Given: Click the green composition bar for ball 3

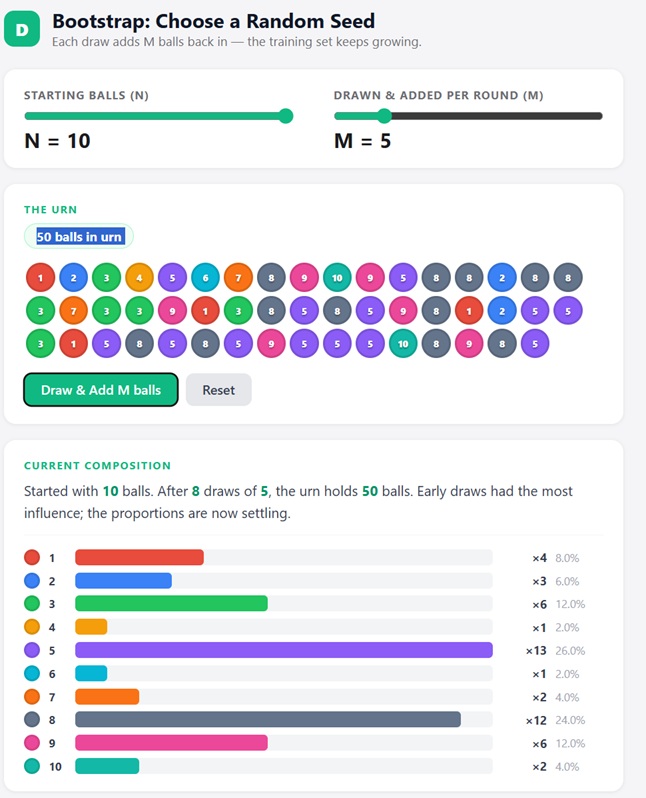Looking at the screenshot, I should pos(172,604).
